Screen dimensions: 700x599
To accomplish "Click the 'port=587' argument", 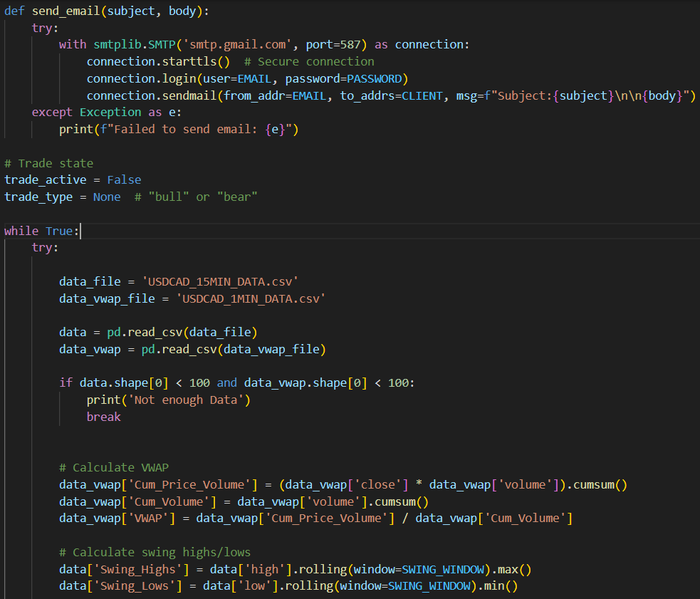I will click(x=333, y=45).
